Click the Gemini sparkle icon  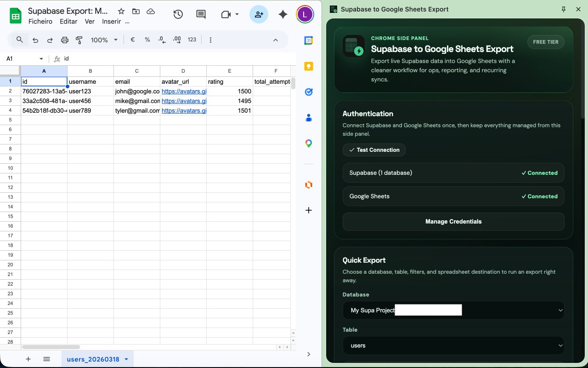[283, 14]
